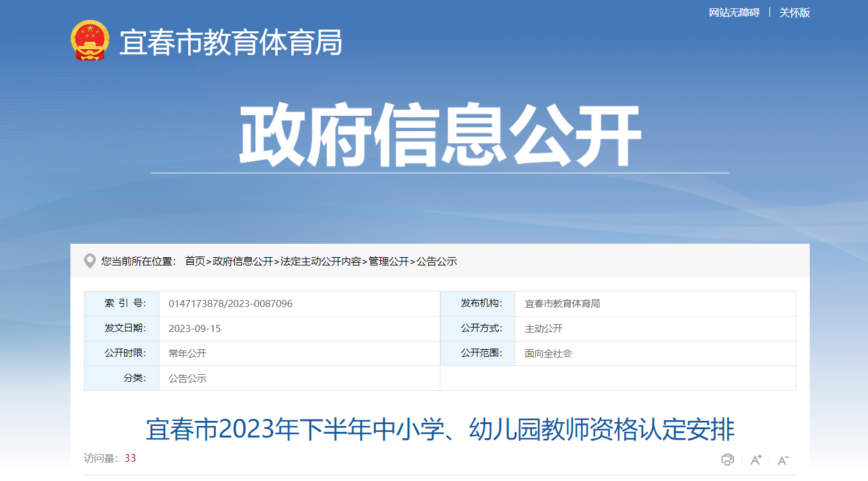The width and height of the screenshot is (868, 481).
Task: Navigate to 法定主动公开内容 breadcrumb
Action: click(x=321, y=261)
